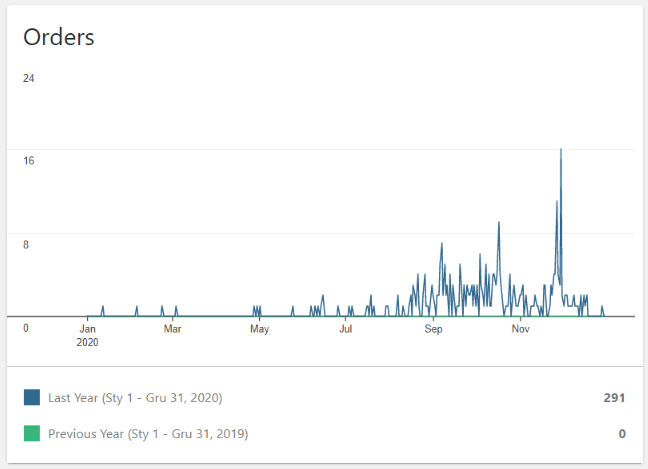The image size is (648, 469).
Task: Click the Orders widget title
Action: [x=59, y=37]
